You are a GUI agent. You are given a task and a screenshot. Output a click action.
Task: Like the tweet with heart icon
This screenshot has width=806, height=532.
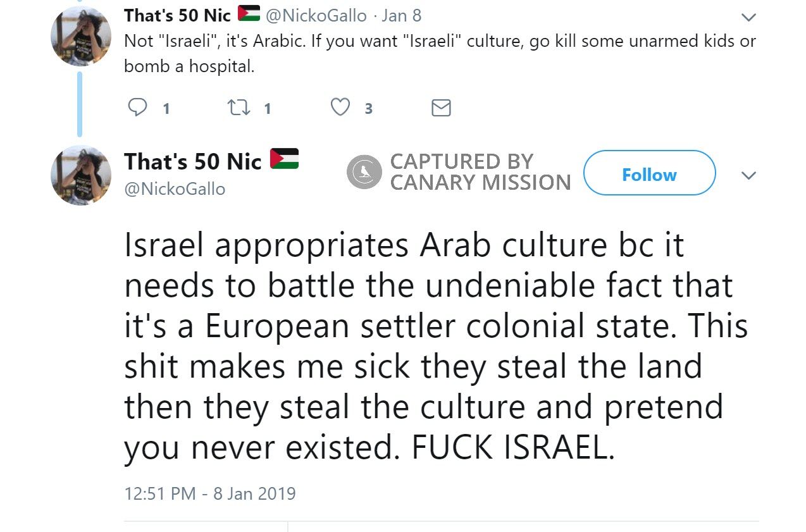click(x=340, y=108)
